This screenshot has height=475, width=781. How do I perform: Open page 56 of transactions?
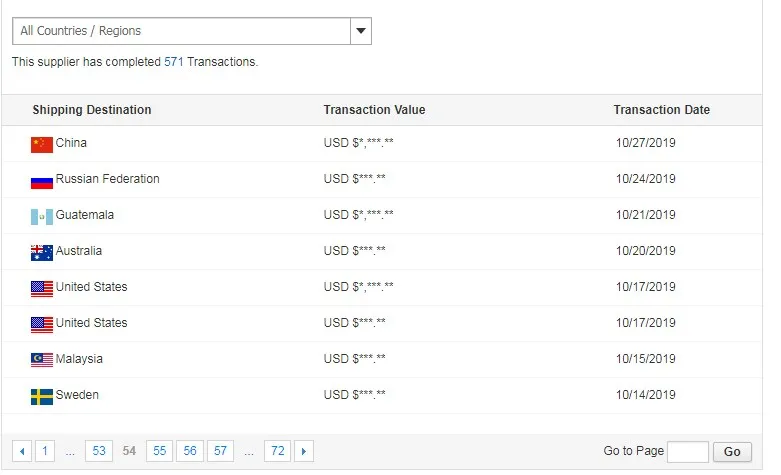190,451
